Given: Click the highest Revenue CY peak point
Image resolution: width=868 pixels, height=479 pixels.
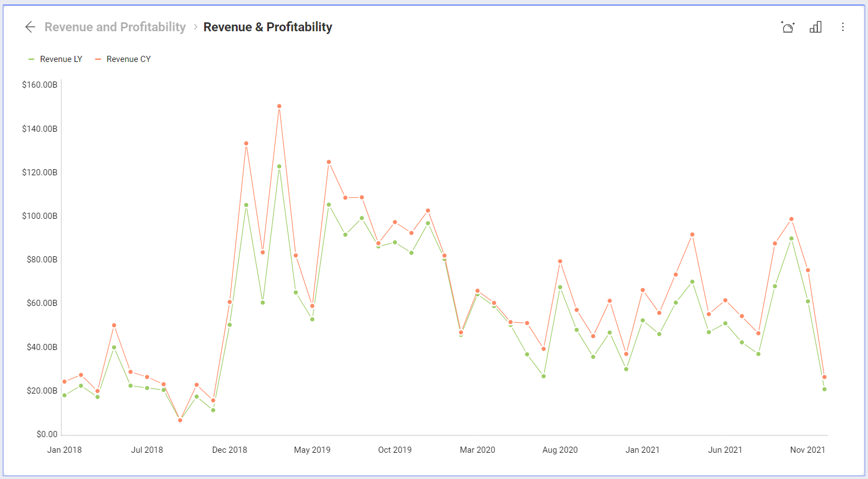Looking at the screenshot, I should 279,106.
